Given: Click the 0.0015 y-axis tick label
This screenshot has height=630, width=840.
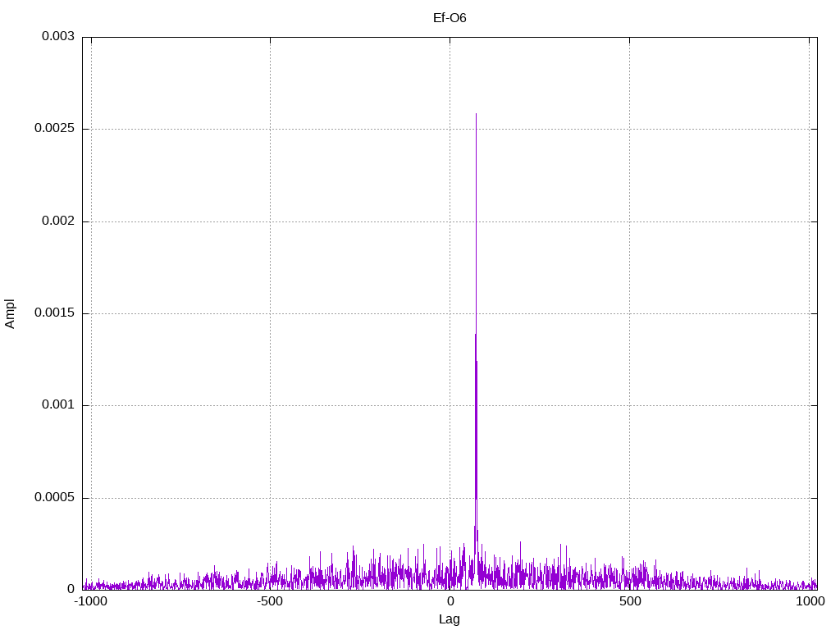Looking at the screenshot, I should coord(54,313).
